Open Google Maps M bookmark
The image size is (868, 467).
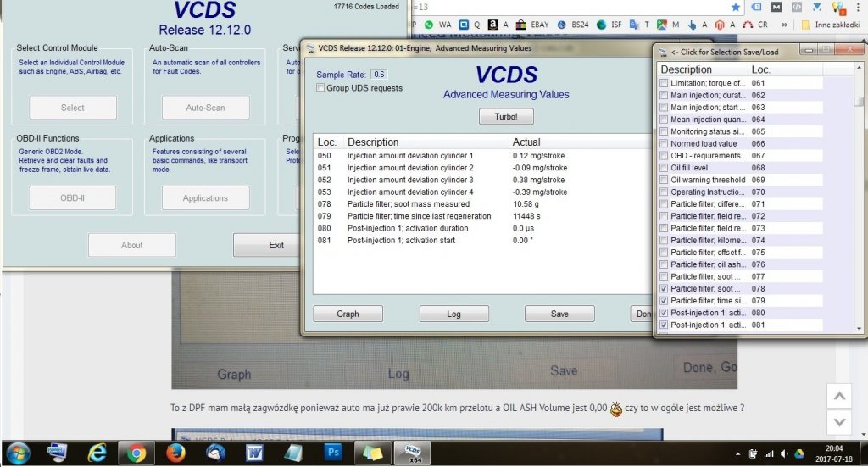[668, 25]
